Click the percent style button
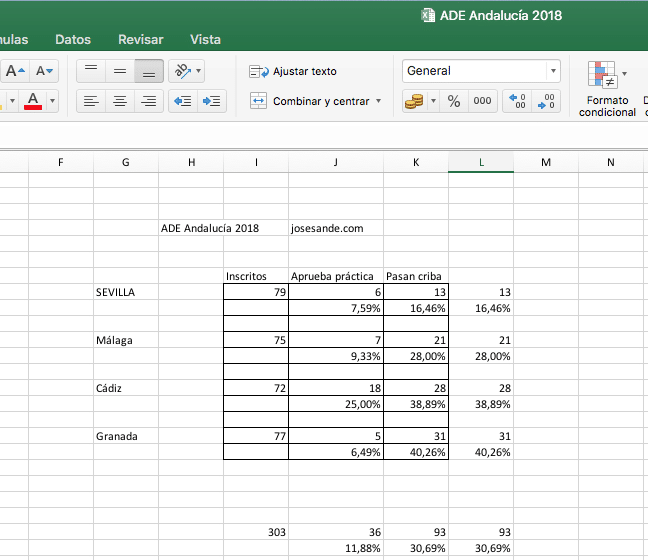 click(453, 101)
